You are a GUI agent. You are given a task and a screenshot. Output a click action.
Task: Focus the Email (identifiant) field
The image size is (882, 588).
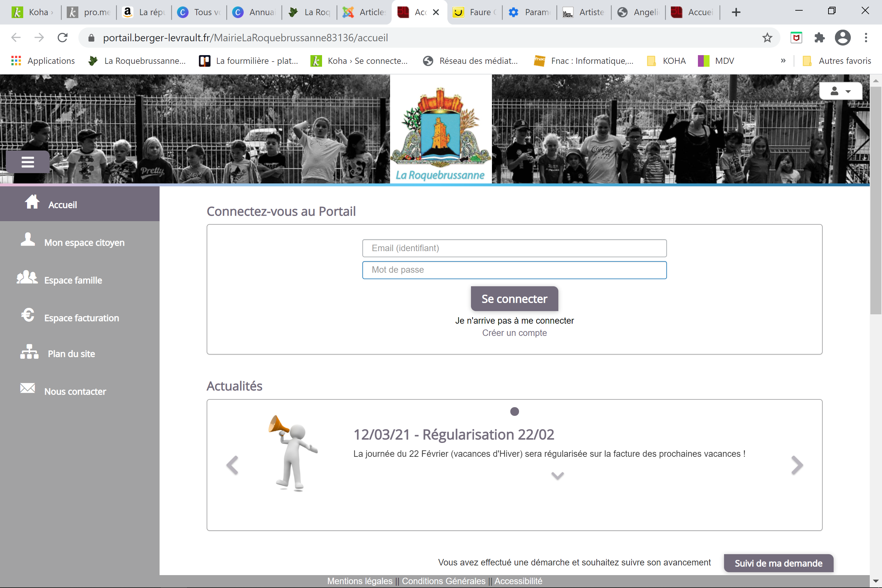514,248
